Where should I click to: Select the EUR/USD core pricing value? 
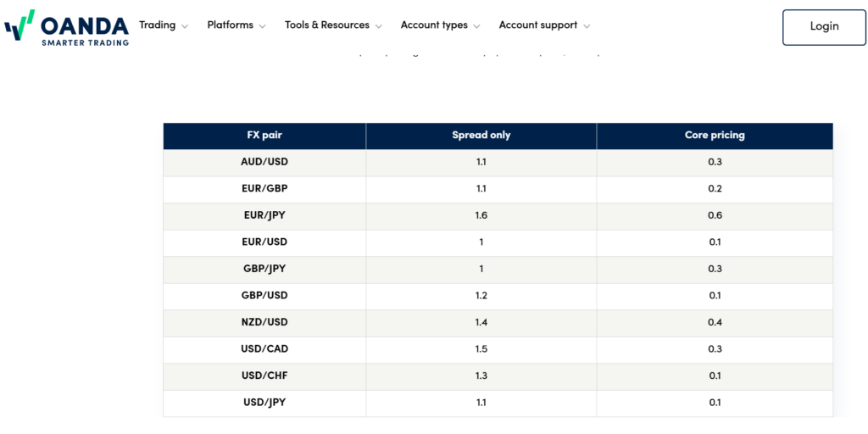click(715, 243)
